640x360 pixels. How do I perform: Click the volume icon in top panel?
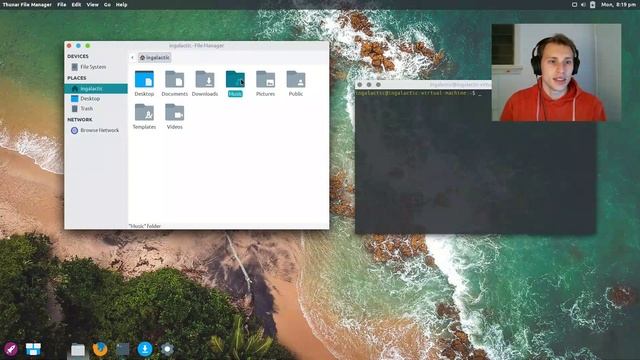point(583,4)
